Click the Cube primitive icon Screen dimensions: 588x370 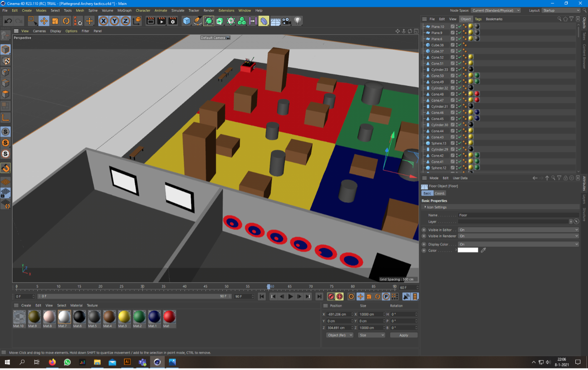(x=186, y=21)
